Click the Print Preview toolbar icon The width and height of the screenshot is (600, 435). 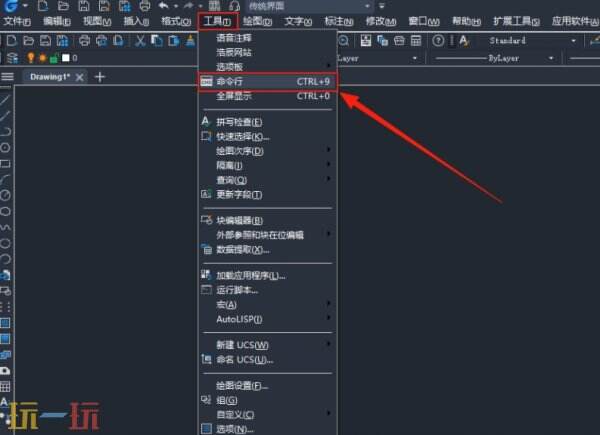(101, 41)
